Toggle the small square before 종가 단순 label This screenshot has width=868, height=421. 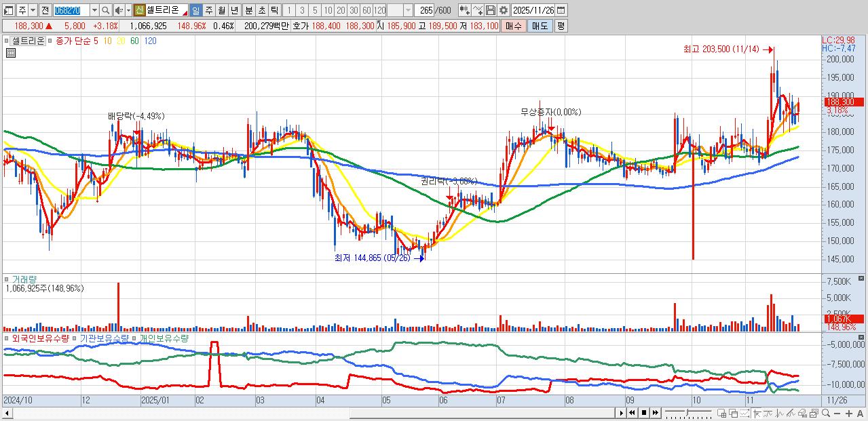[x=50, y=41]
